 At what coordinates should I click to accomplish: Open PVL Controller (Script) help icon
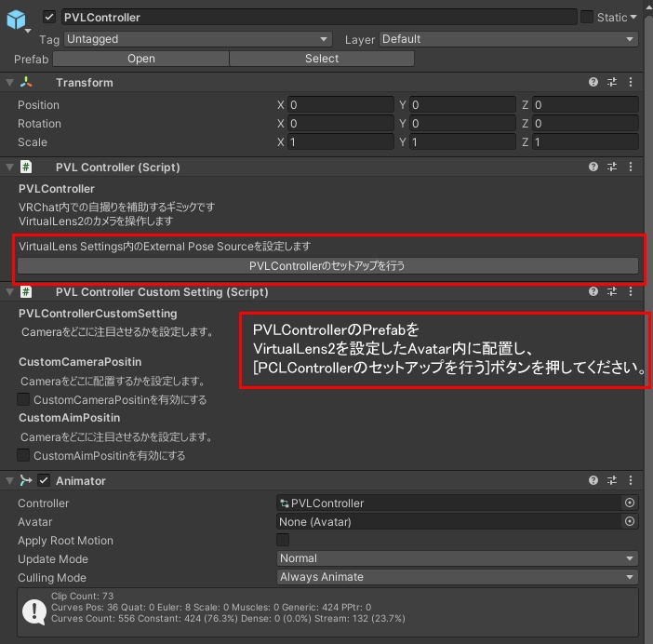pyautogui.click(x=593, y=167)
